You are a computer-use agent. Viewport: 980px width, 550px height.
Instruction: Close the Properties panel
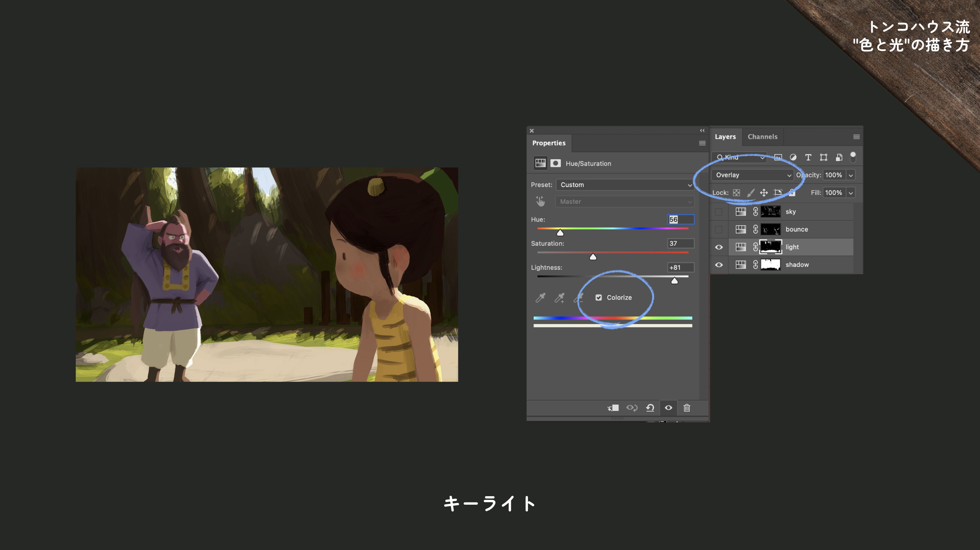coord(532,131)
